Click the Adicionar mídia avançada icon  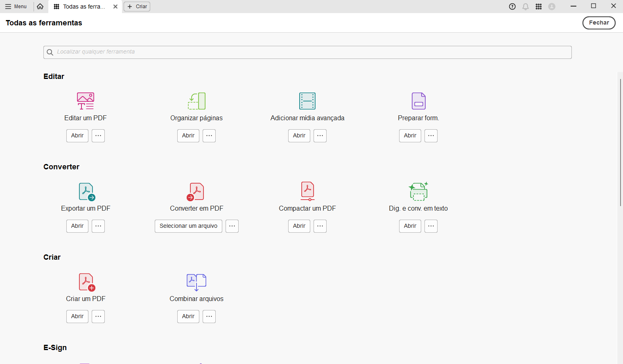pos(307,101)
